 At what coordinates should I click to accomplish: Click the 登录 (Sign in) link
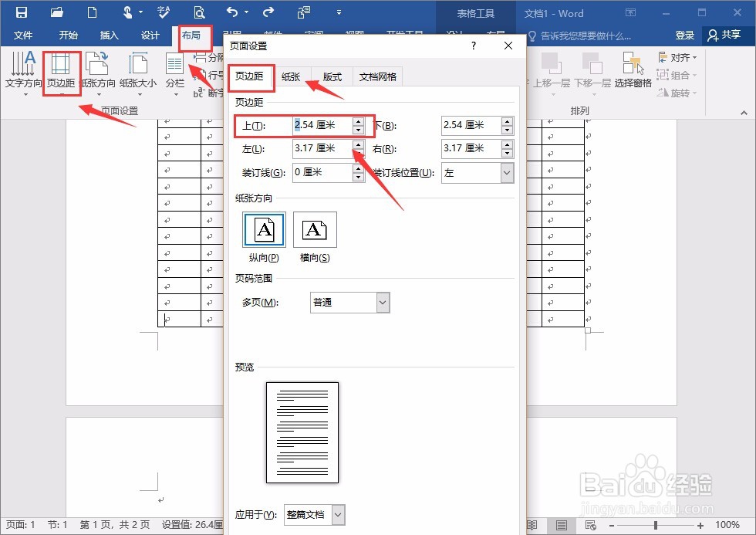(685, 35)
